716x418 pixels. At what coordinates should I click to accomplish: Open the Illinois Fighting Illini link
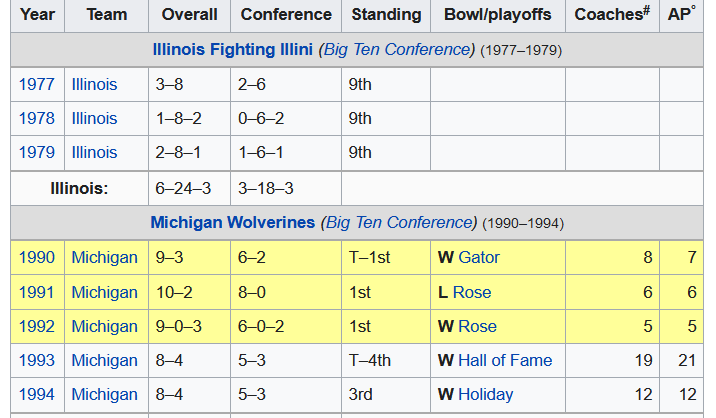tap(233, 49)
